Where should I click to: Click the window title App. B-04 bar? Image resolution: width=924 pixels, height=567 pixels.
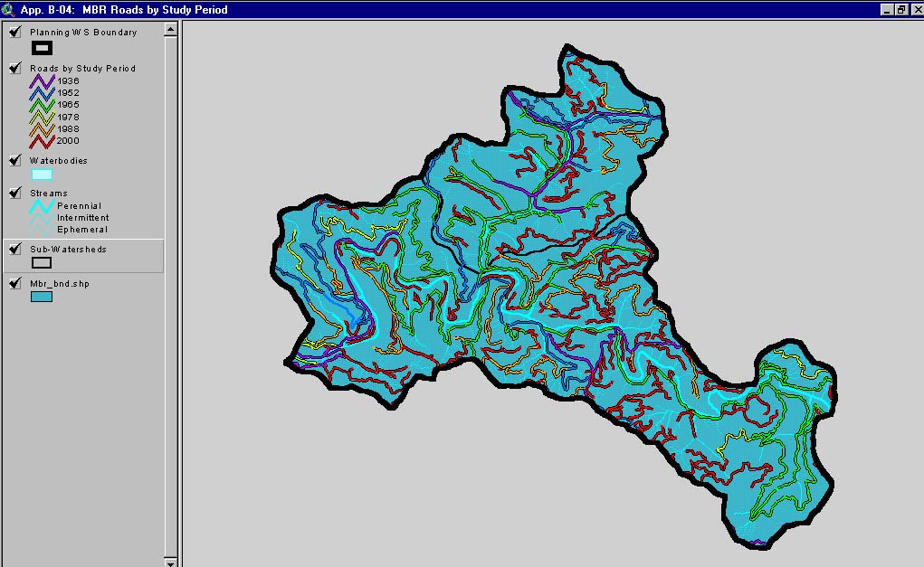[124, 9]
